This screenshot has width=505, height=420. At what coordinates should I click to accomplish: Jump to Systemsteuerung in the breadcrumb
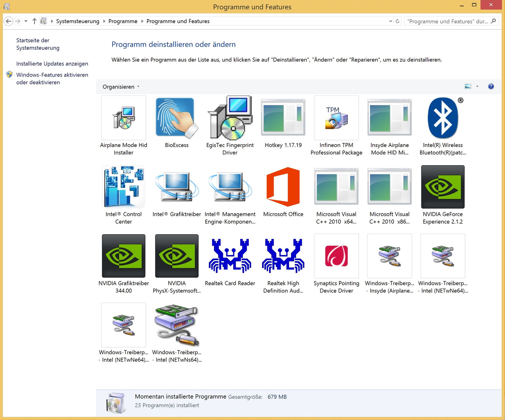pos(78,21)
